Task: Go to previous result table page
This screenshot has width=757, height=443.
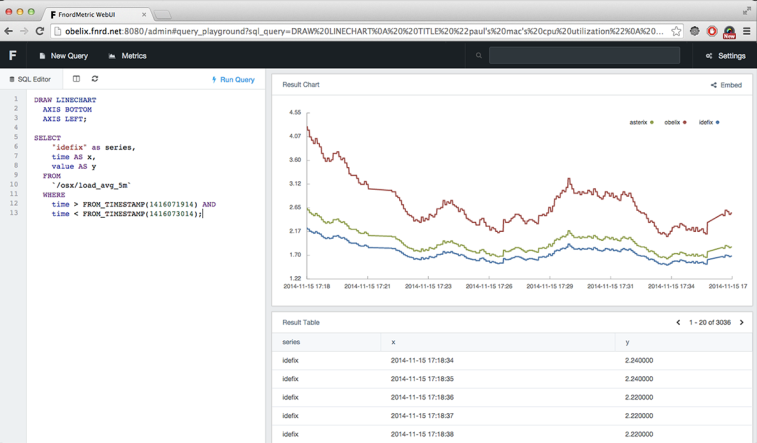Action: pyautogui.click(x=678, y=322)
